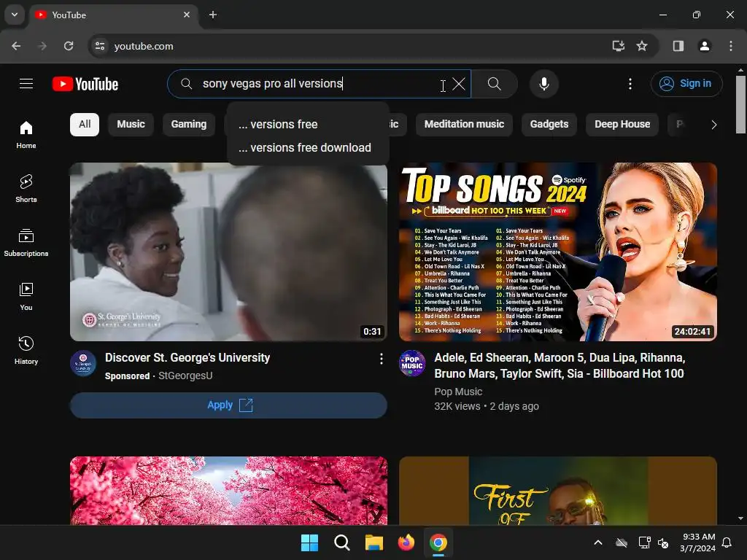The height and width of the screenshot is (560, 747).
Task: Open Chrome three-dot menu
Action: [x=731, y=46]
